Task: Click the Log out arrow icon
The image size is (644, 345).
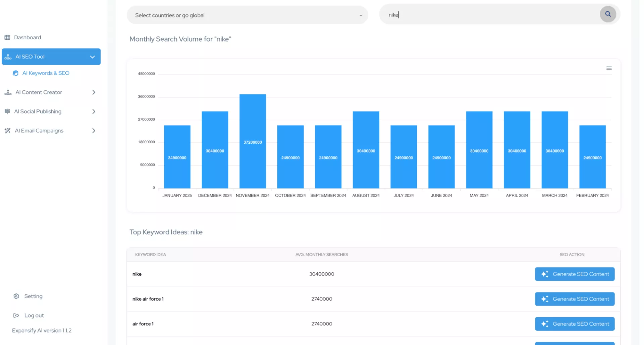Action: tap(16, 315)
